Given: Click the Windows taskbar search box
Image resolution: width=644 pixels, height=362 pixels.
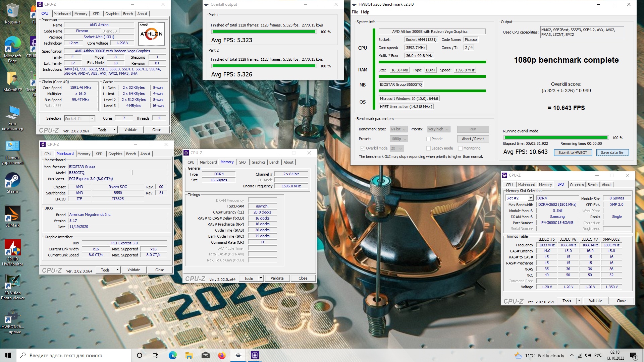Looking at the screenshot, I should click(74, 355).
